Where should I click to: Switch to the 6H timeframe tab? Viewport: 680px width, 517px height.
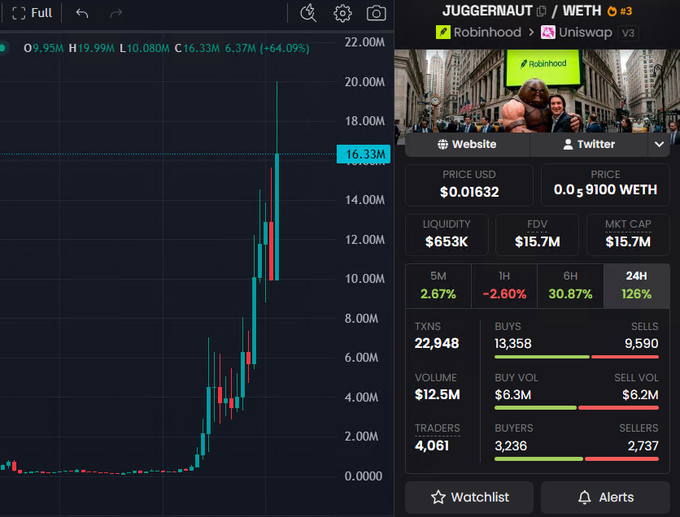(x=570, y=286)
